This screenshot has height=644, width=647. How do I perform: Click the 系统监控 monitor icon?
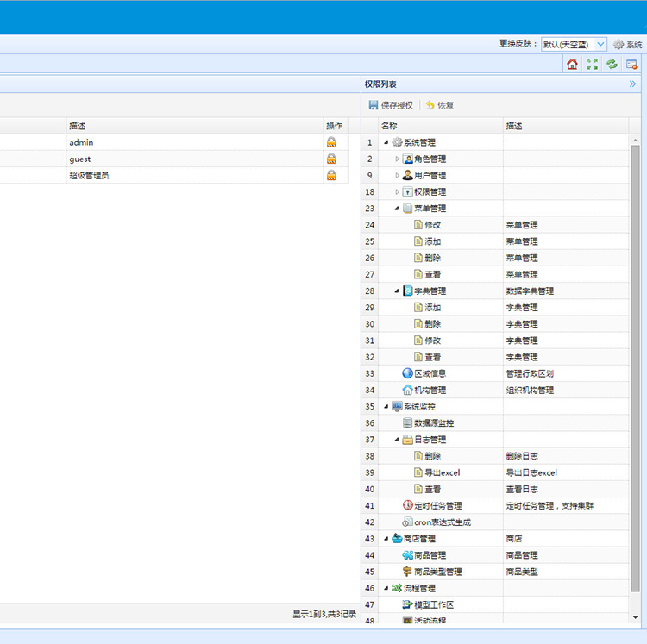397,406
